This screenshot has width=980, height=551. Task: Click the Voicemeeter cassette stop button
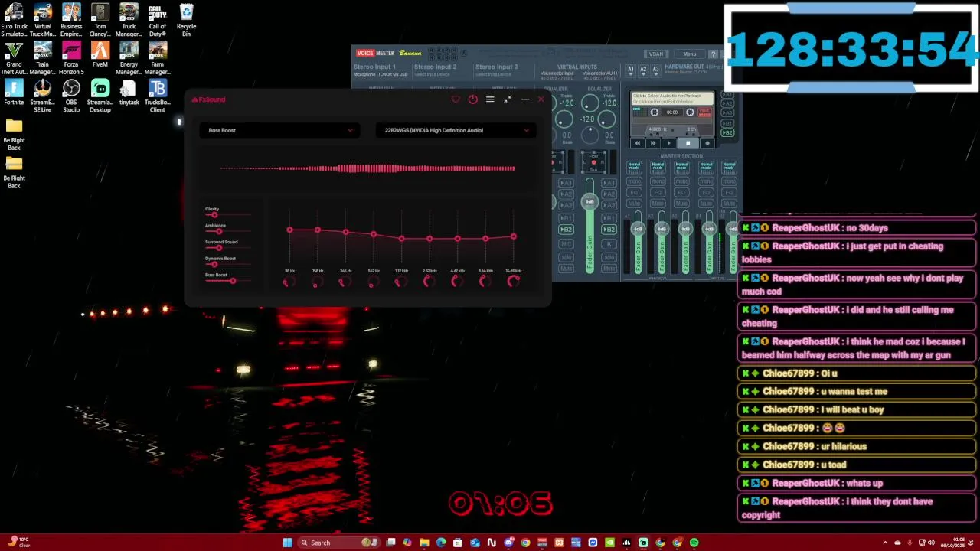pyautogui.click(x=688, y=143)
